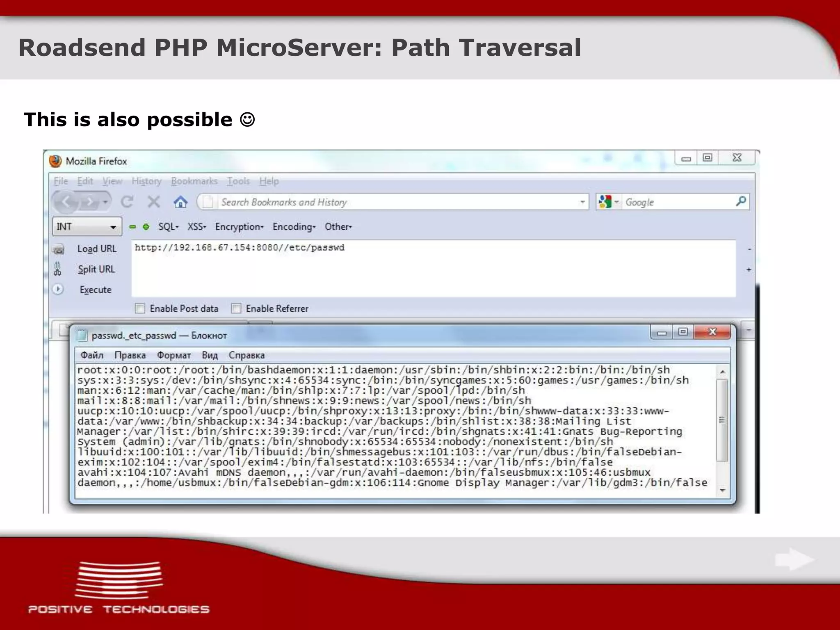The height and width of the screenshot is (630, 840).
Task: Open the Notepad Справка menu
Action: pyautogui.click(x=247, y=355)
